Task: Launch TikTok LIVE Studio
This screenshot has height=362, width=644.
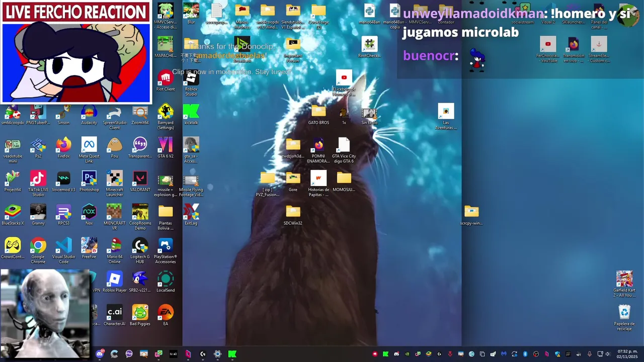Action: tap(38, 184)
